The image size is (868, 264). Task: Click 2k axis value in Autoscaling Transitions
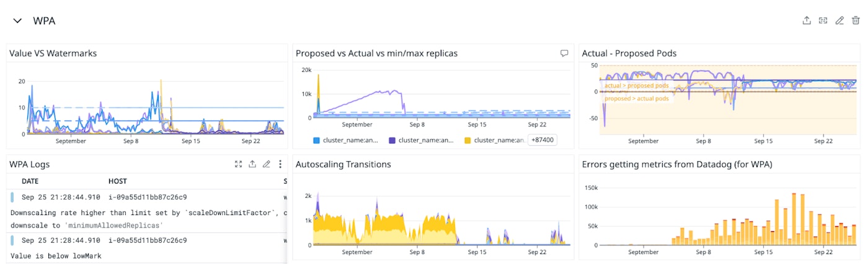308,196
